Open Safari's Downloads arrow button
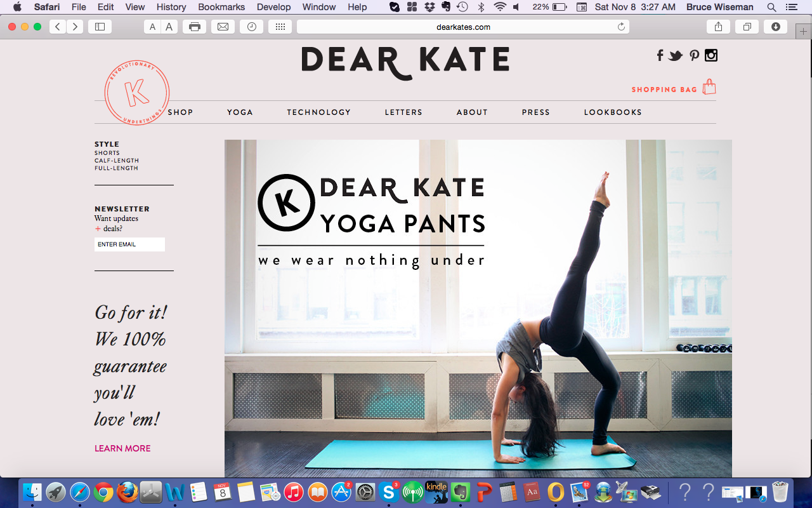Image resolution: width=812 pixels, height=508 pixels. (775, 27)
